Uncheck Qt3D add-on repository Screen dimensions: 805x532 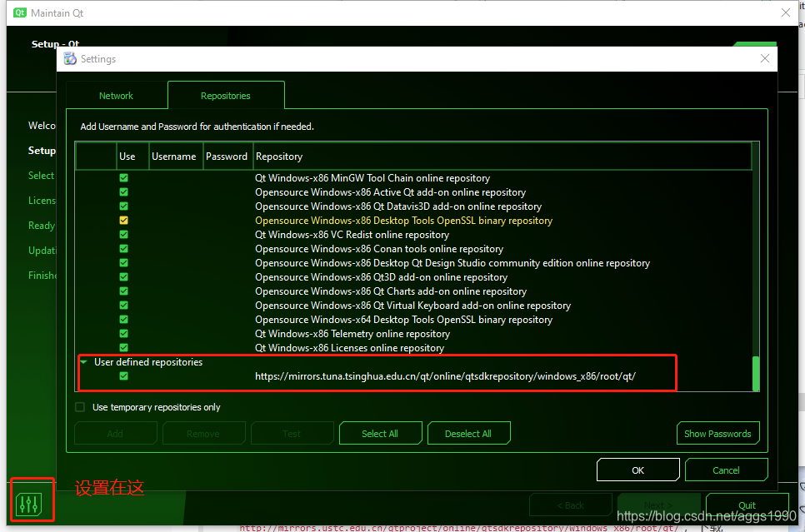click(x=123, y=277)
